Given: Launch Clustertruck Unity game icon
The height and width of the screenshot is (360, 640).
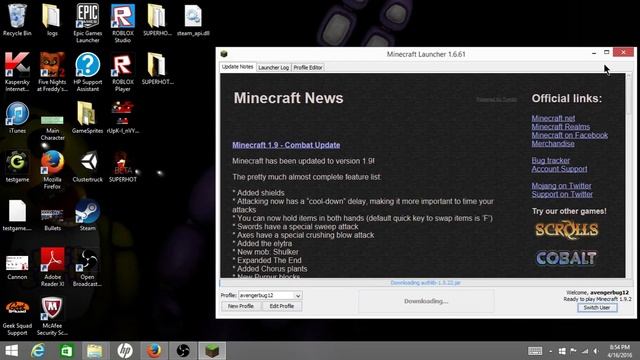Looking at the screenshot, I should click(x=87, y=166).
